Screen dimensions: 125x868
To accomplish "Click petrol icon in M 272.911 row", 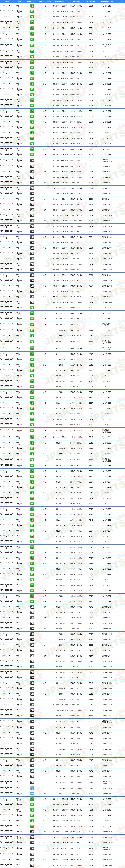I will tap(32, 78).
